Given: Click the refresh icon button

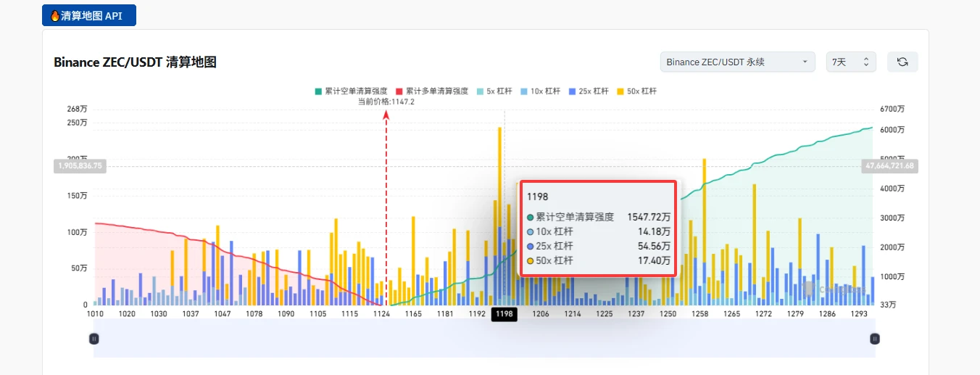Looking at the screenshot, I should 902,62.
